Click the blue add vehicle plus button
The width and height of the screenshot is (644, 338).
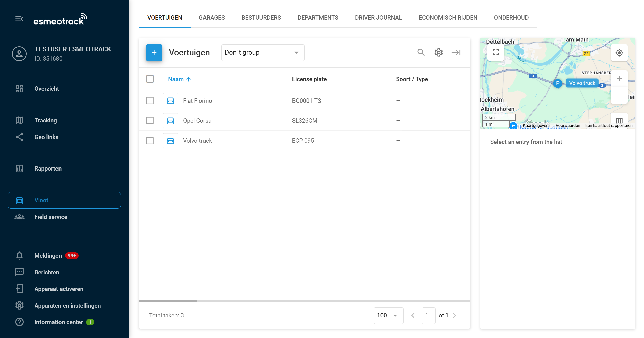click(154, 52)
